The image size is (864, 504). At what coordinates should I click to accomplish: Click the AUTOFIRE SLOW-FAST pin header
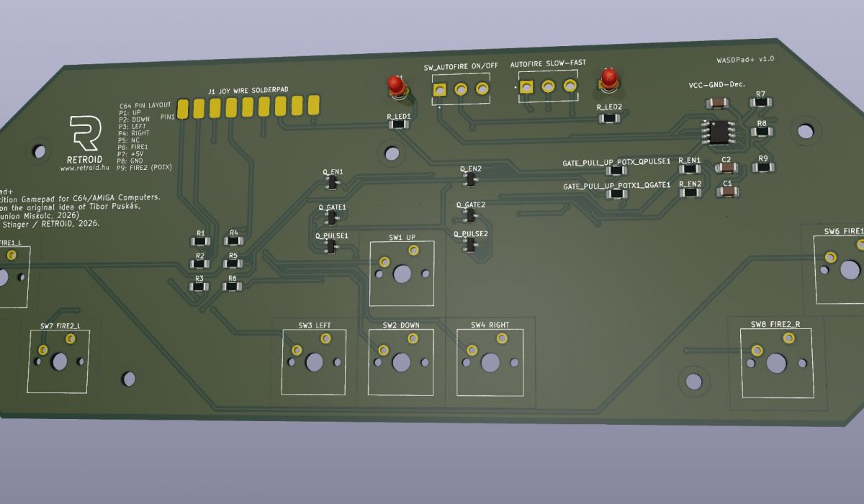pyautogui.click(x=548, y=86)
